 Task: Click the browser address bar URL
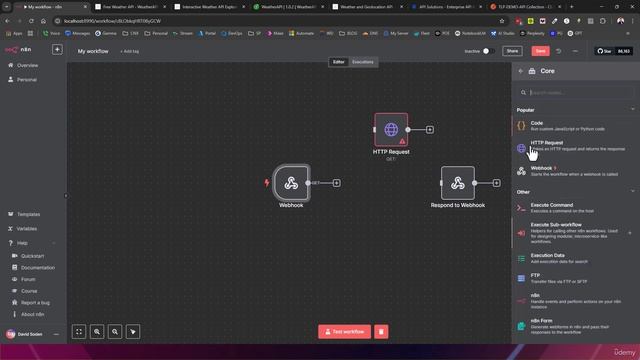pyautogui.click(x=112, y=21)
